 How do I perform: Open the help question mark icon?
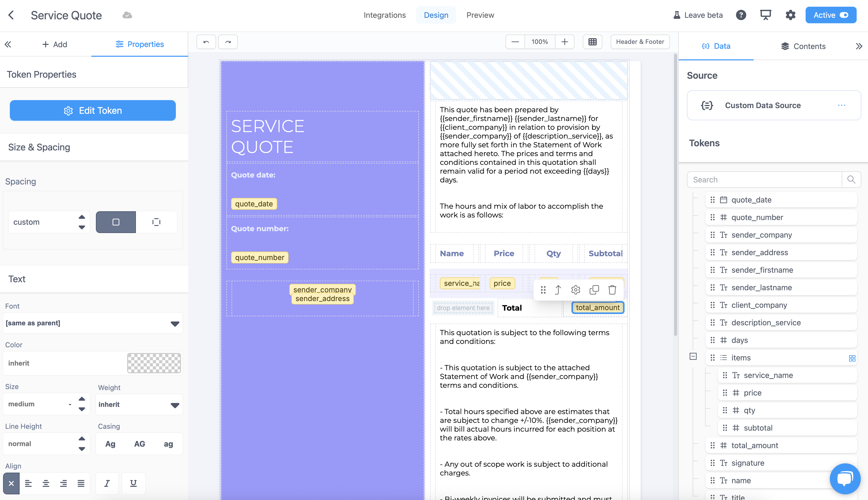pyautogui.click(x=741, y=15)
